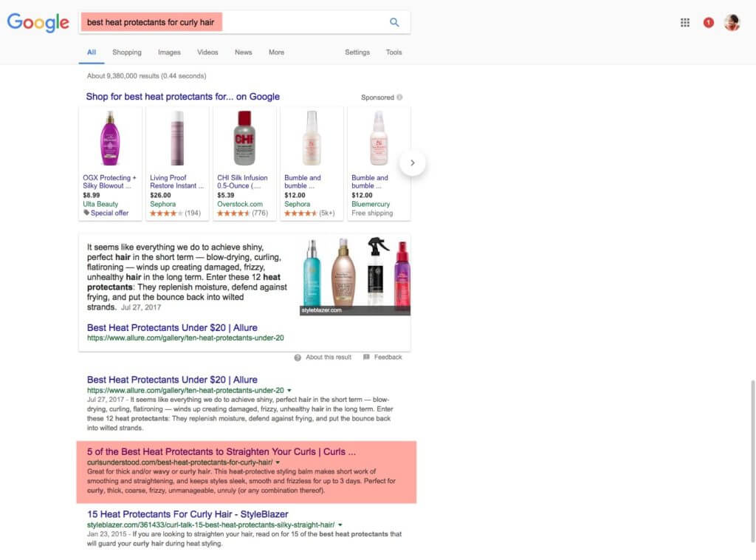Click the Sponsored label
This screenshot has width=756, height=560.
(377, 98)
